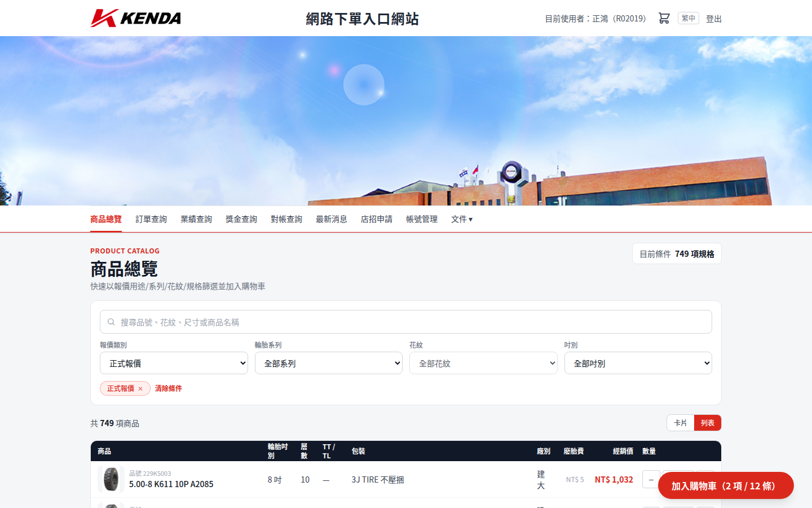
Task: Decrease quantity for 5.00-8 K611 tire
Action: 651,479
